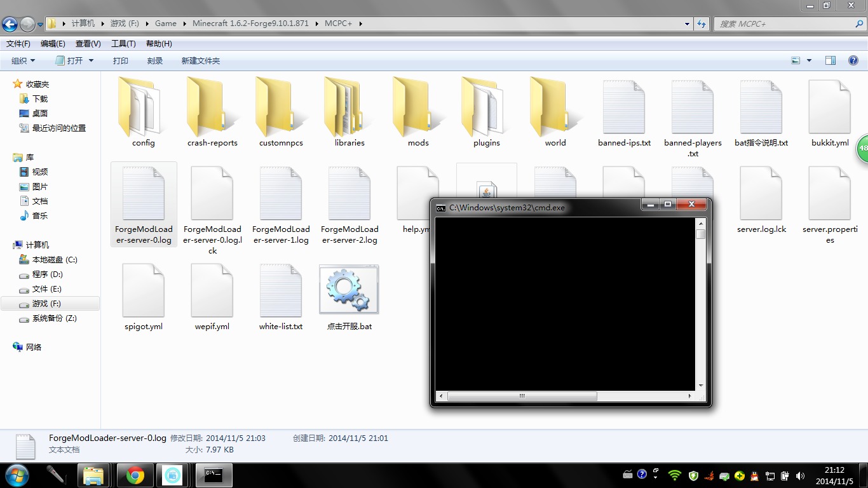The height and width of the screenshot is (488, 868).
Task: Select 网络 in the sidebar
Action: click(x=27, y=348)
